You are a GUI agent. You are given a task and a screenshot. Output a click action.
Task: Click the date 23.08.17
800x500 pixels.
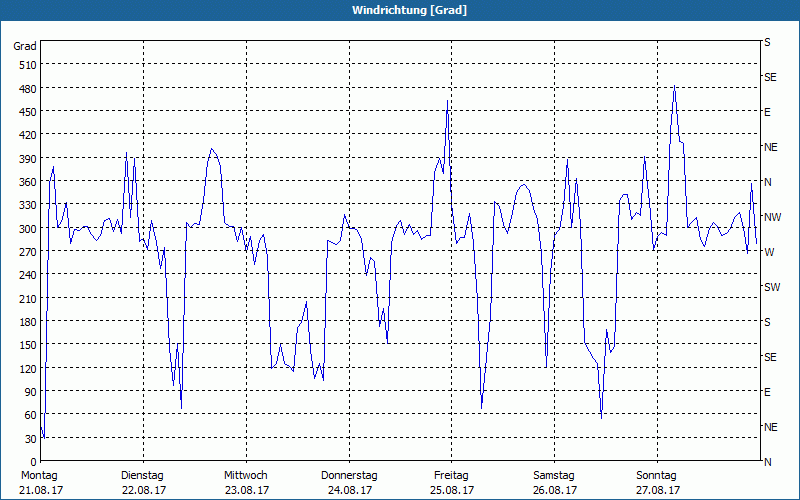[247, 490]
